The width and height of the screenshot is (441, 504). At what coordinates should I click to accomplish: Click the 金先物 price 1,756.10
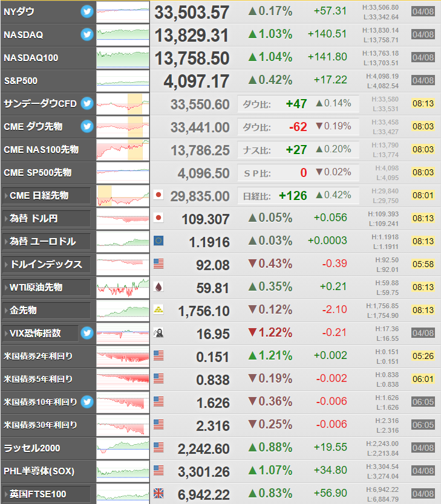pos(204,311)
